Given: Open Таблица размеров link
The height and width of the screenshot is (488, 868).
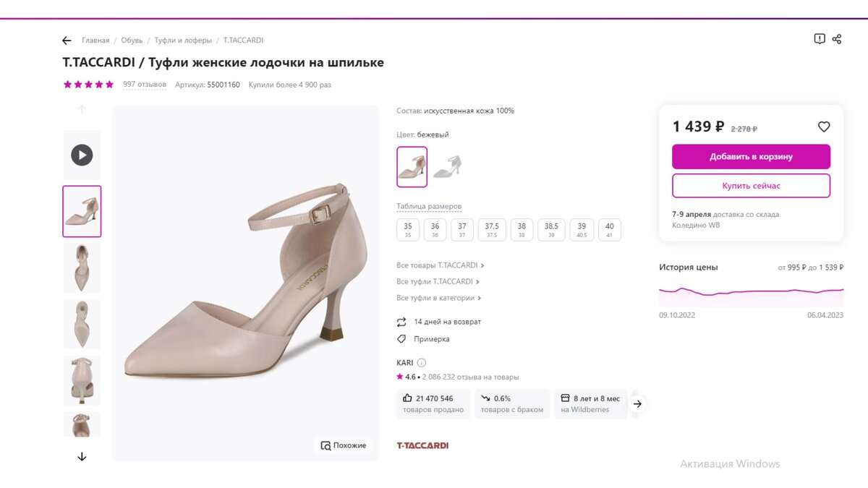Looking at the screenshot, I should click(x=429, y=207).
